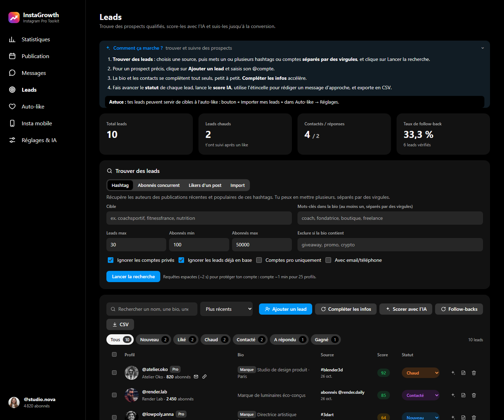Change @atelier.oko status from Chaud
This screenshot has height=420, width=504.
pyautogui.click(x=421, y=373)
